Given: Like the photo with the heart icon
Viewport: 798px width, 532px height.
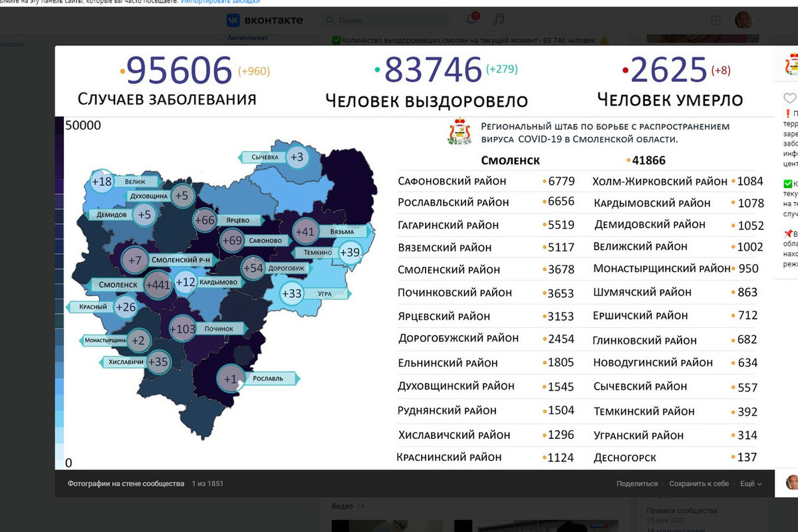Looking at the screenshot, I should pyautogui.click(x=789, y=99).
